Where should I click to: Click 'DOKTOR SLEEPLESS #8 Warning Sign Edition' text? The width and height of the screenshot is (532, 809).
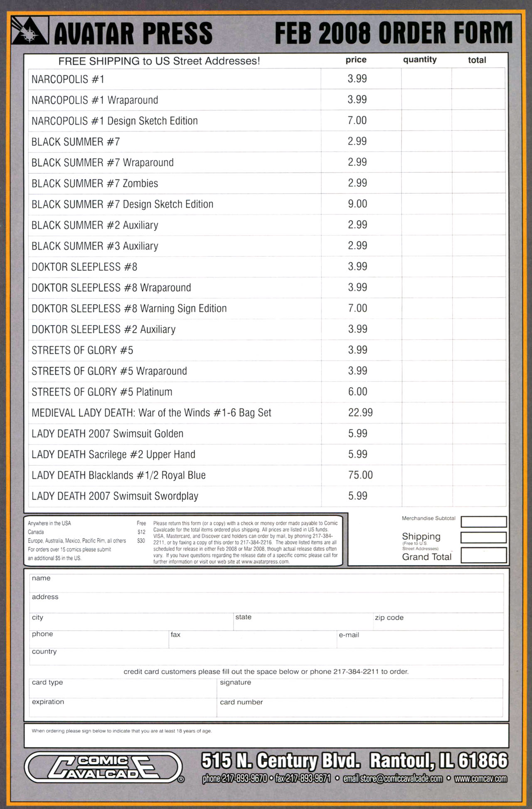point(129,309)
